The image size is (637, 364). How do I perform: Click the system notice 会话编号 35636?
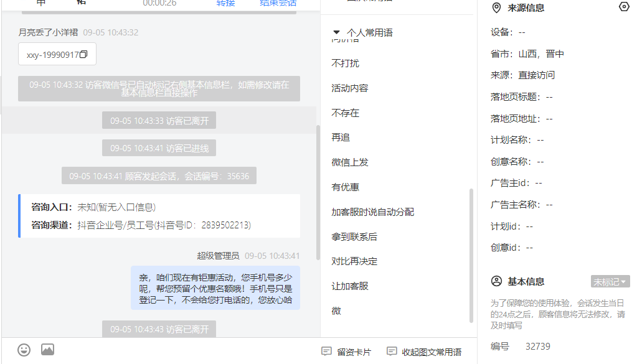tap(159, 175)
